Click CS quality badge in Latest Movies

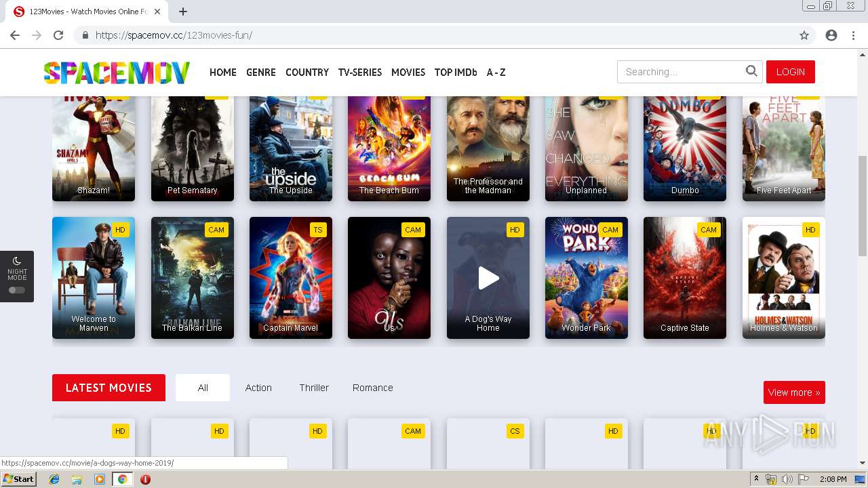[515, 431]
